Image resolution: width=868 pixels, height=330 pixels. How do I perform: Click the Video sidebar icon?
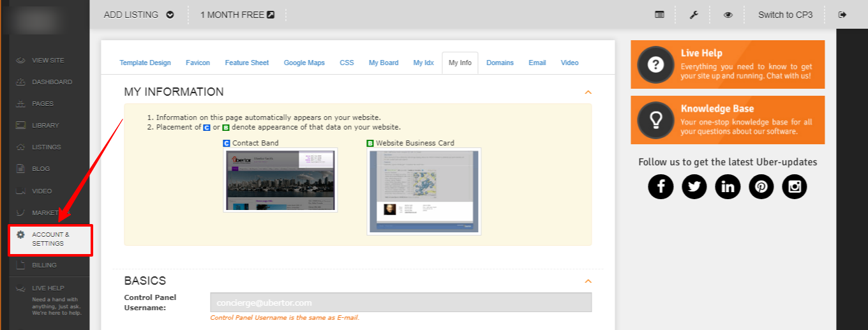[20, 191]
